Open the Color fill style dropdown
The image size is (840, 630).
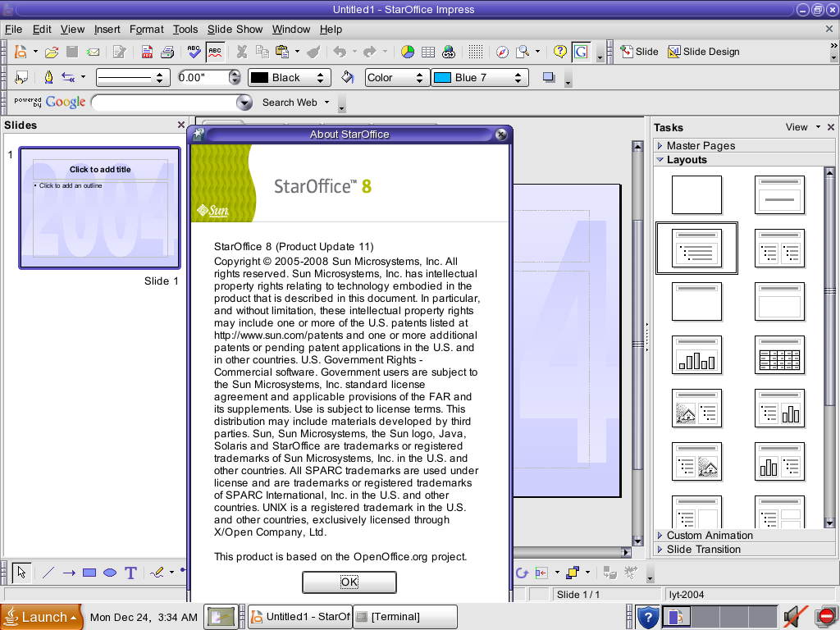point(397,78)
